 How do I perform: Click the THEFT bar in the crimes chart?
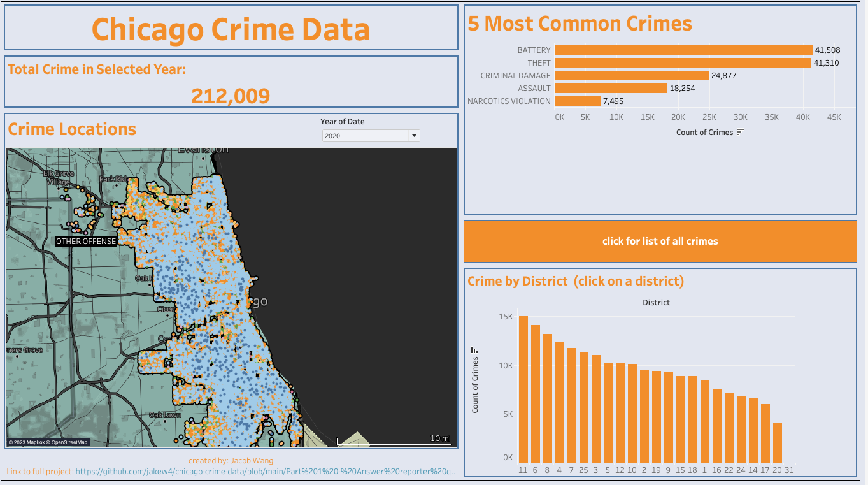[x=681, y=62]
